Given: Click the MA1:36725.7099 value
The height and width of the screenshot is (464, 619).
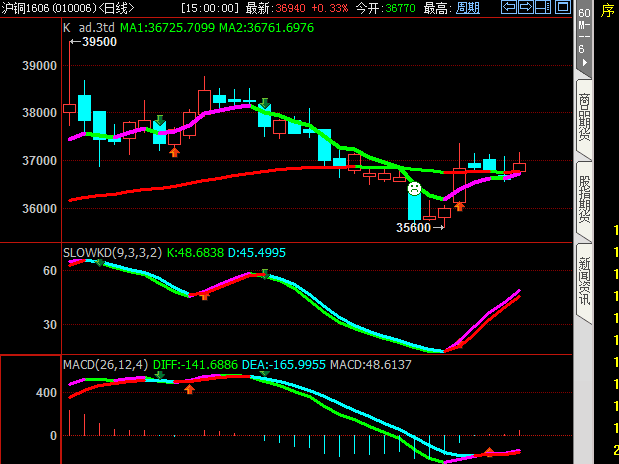Looking at the screenshot, I should 167,28.
